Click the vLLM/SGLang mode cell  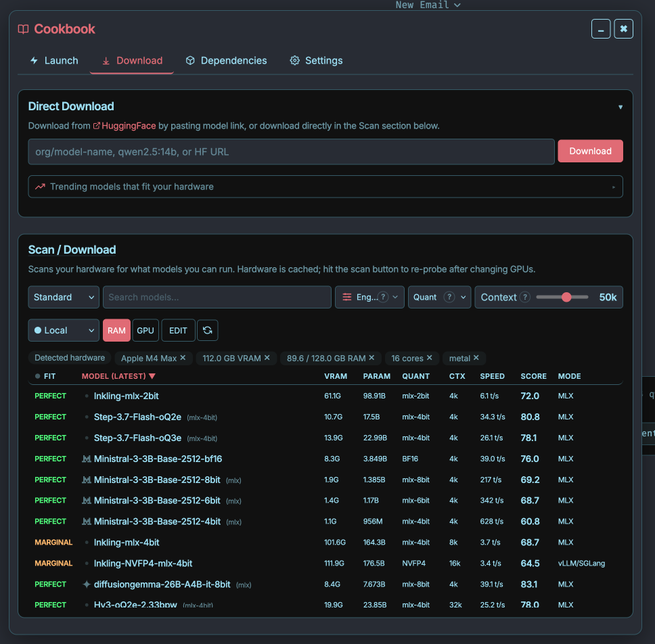(581, 563)
